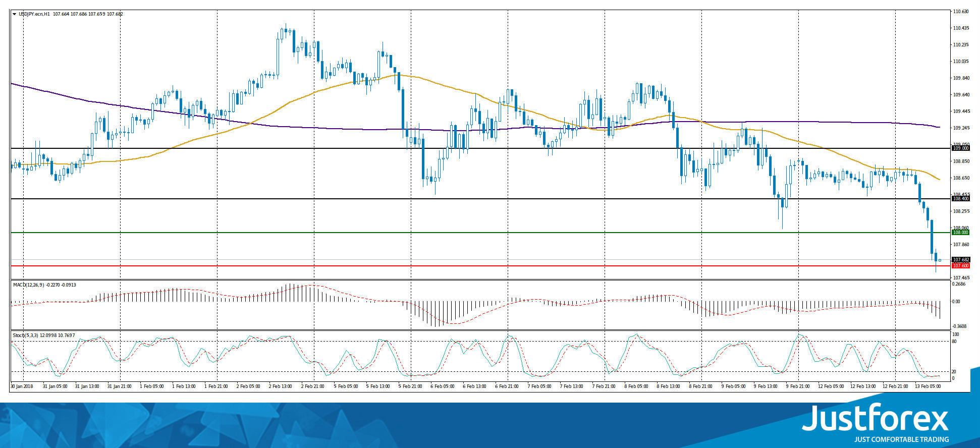The width and height of the screenshot is (980, 448).
Task: Click the '13 Feb 05:00' time axis label
Action: [x=927, y=386]
